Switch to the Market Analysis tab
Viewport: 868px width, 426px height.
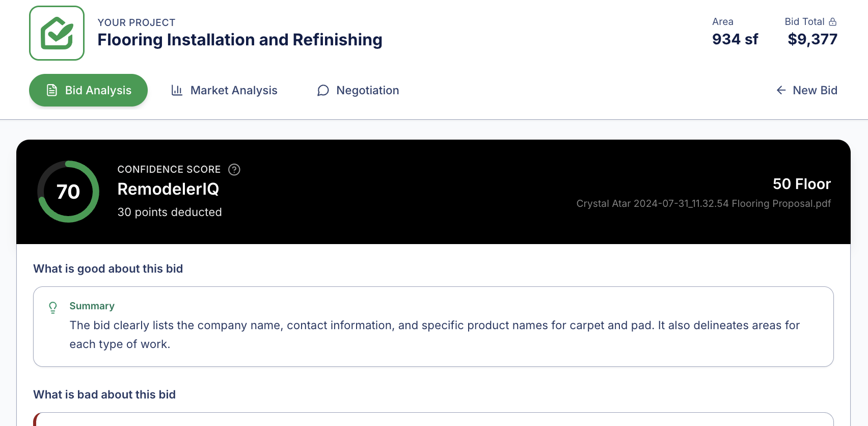point(224,90)
